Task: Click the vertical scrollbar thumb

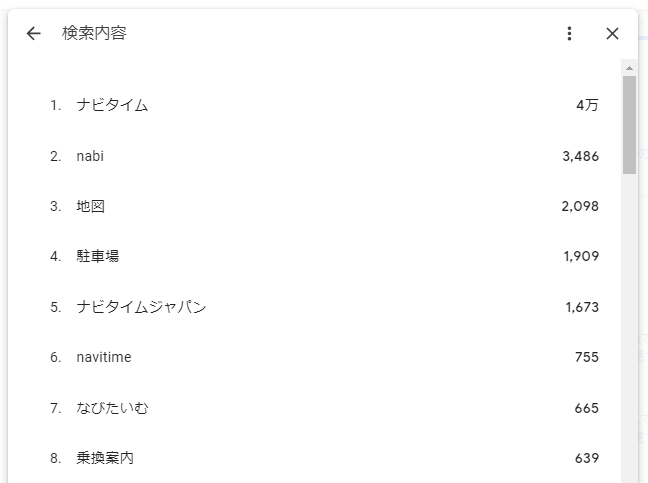Action: coord(629,125)
